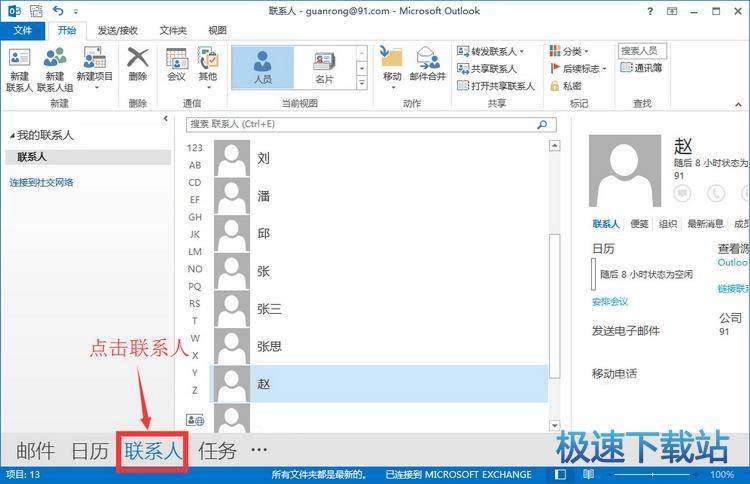Click the Search People (搜索人员) field
The width and height of the screenshot is (750, 484).
point(642,51)
